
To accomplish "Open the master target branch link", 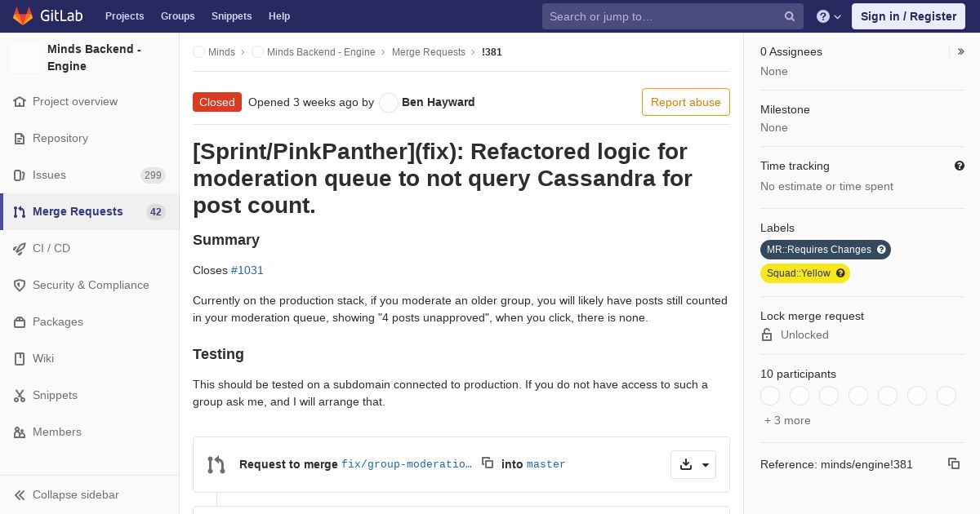I will click(x=546, y=464).
